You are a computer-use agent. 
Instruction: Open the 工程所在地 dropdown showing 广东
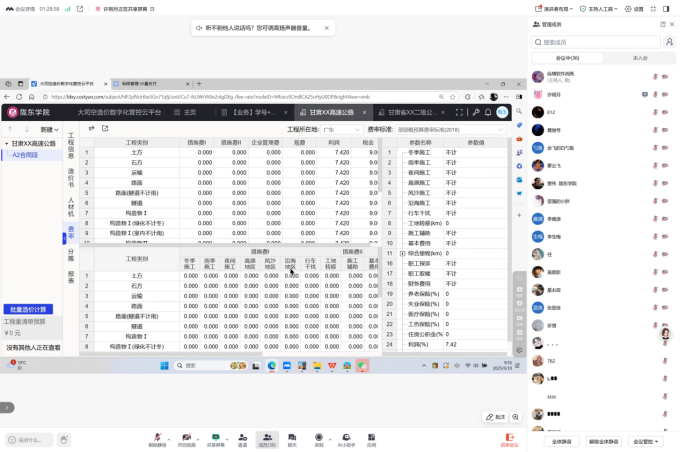point(340,130)
